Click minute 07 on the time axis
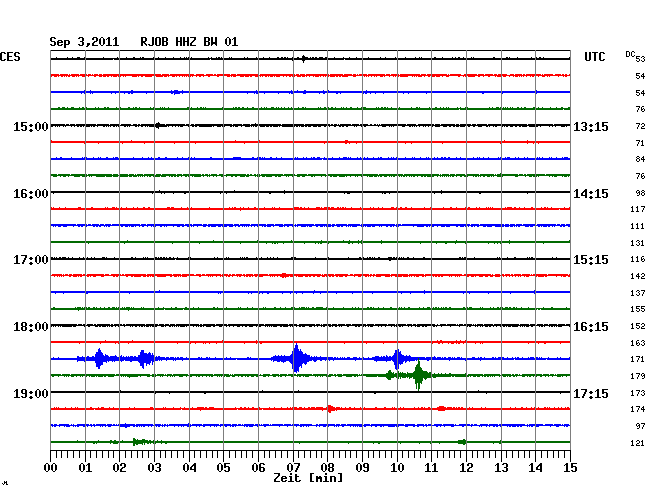Screen dimensions: 650x494 (x=293, y=468)
